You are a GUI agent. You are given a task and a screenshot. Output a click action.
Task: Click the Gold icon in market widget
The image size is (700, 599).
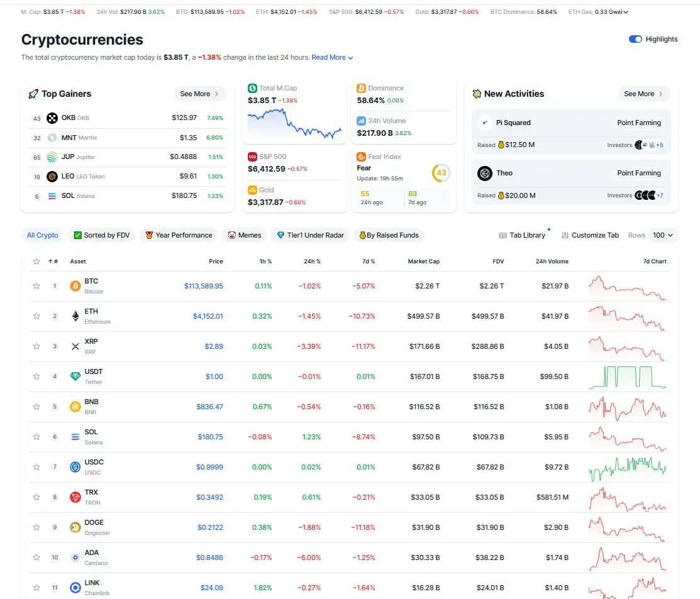click(x=252, y=190)
